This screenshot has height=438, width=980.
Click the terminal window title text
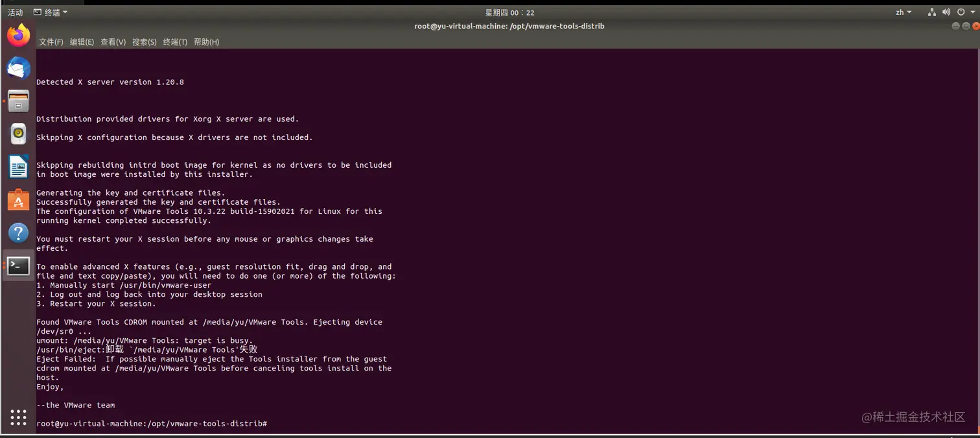coord(509,27)
